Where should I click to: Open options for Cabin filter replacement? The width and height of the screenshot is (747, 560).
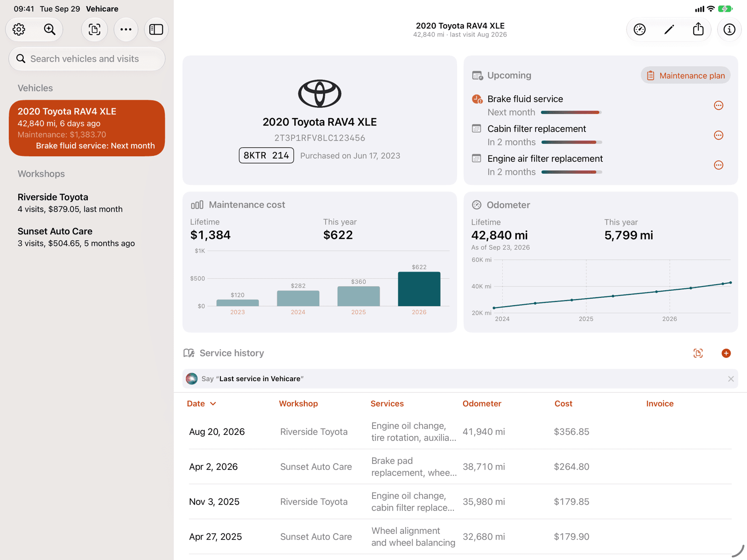click(719, 135)
